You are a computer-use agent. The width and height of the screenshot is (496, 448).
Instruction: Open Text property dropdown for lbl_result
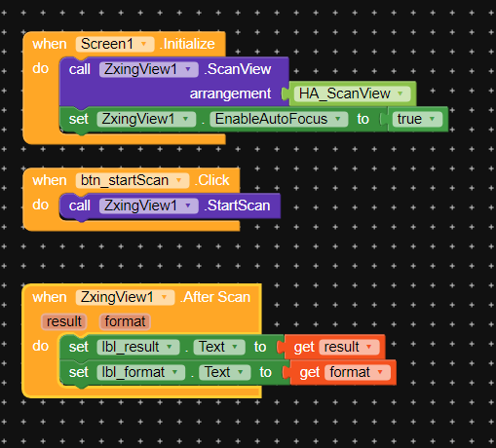tap(219, 347)
